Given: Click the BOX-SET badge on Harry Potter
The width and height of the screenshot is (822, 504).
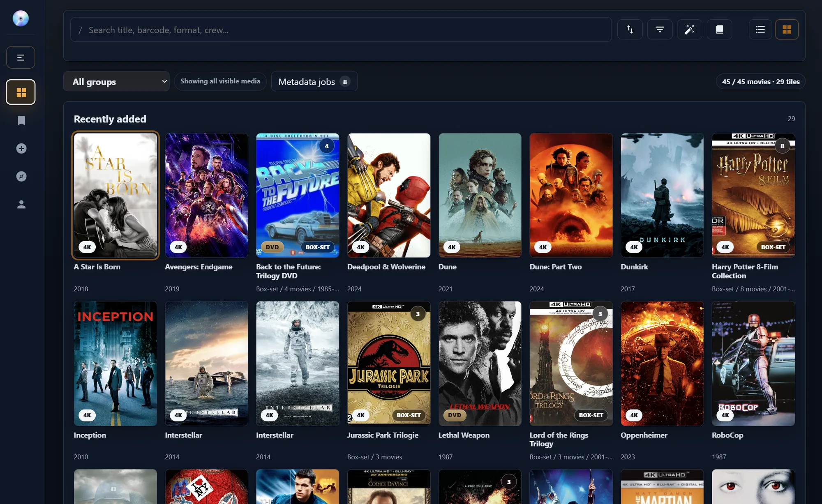Looking at the screenshot, I should coord(773,247).
